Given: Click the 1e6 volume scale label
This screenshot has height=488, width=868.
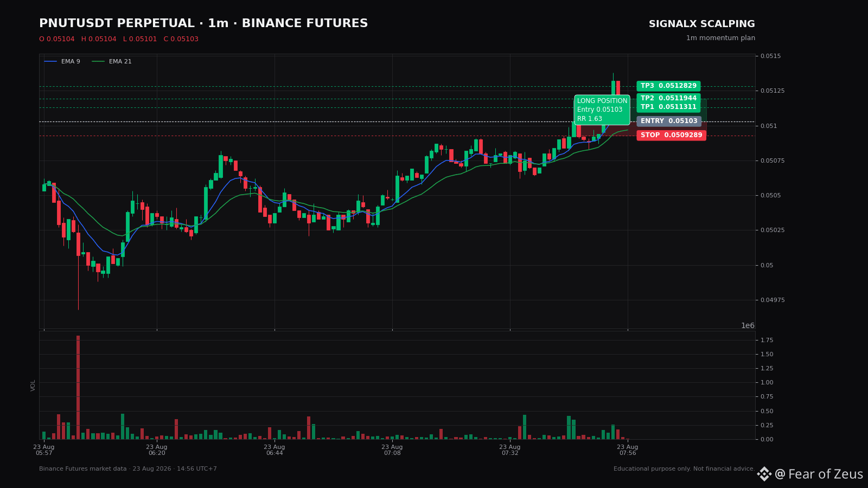Looking at the screenshot, I should tap(748, 325).
